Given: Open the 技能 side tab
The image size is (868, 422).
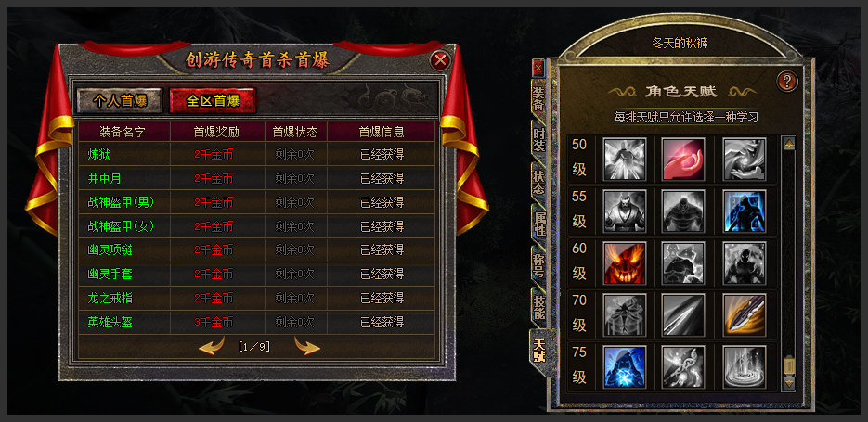Looking at the screenshot, I should pyautogui.click(x=538, y=308).
